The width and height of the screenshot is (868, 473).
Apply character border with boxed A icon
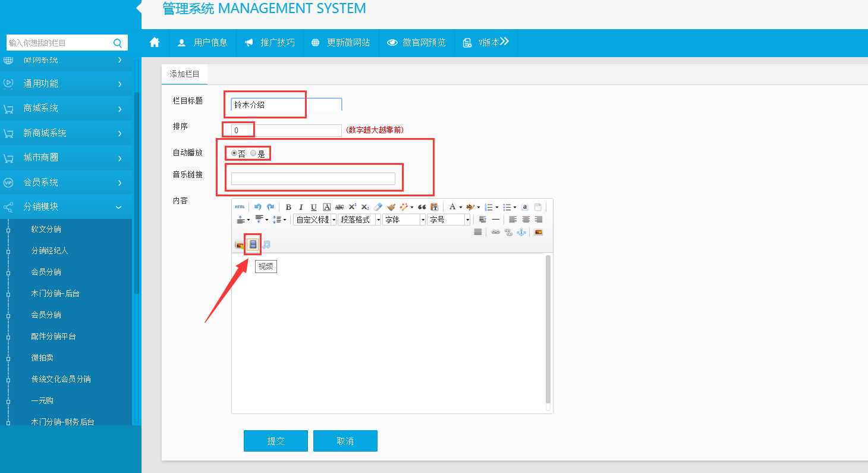[x=326, y=207]
